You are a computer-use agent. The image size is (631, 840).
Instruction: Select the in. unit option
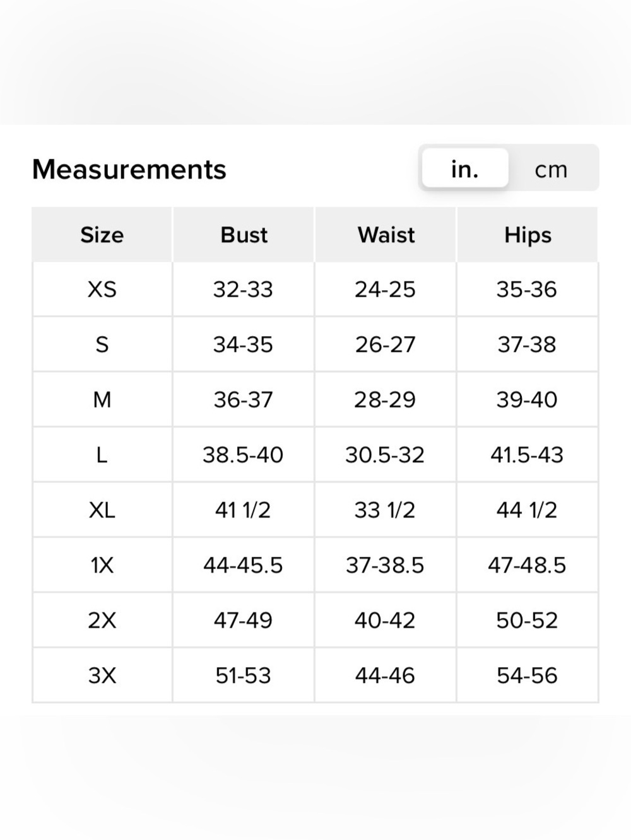click(465, 168)
